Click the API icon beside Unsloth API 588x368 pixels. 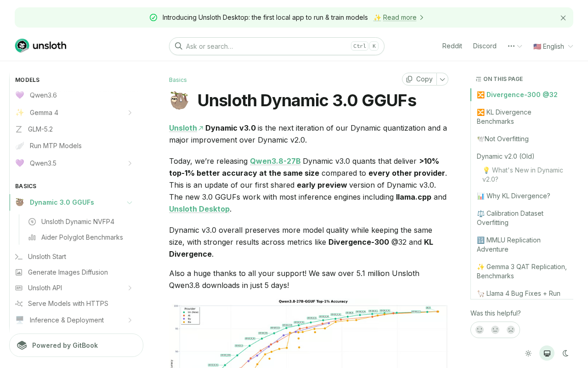(19, 288)
